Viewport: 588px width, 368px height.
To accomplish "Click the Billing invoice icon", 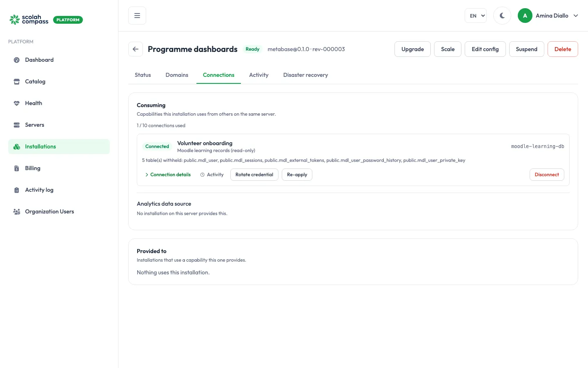I will [17, 168].
